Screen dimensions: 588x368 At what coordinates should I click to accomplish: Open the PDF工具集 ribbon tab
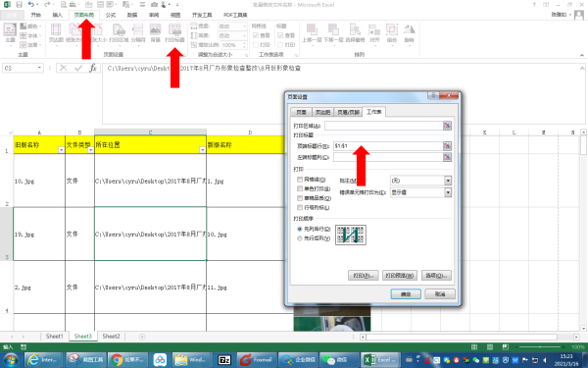tap(235, 15)
